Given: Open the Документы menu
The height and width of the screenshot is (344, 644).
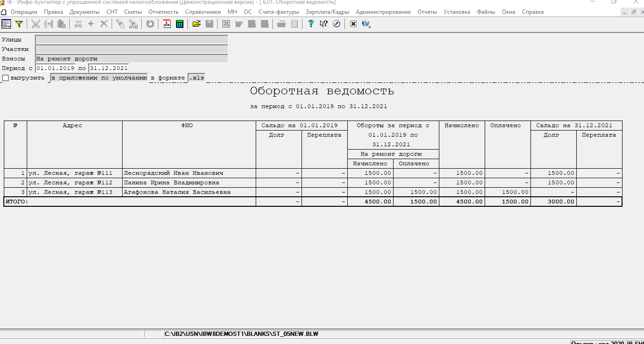Looking at the screenshot, I should click(x=84, y=12).
